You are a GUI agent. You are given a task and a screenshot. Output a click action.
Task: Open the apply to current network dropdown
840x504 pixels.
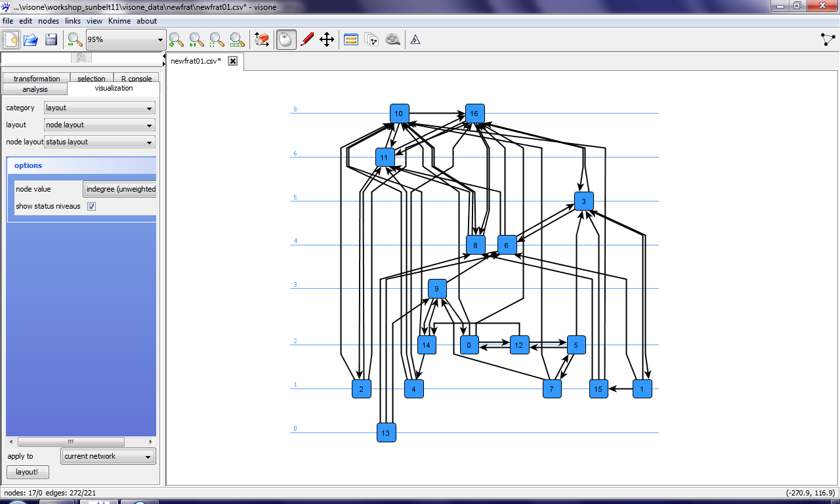point(108,456)
